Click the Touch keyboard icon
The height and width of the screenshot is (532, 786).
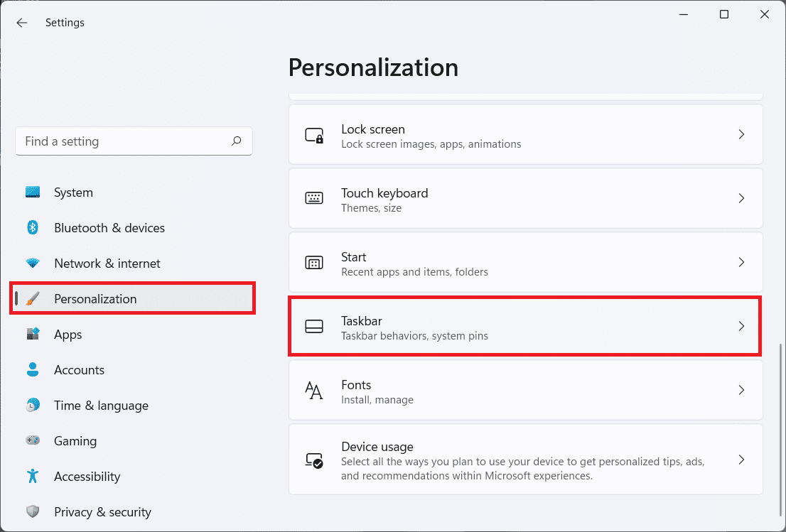[x=314, y=198]
